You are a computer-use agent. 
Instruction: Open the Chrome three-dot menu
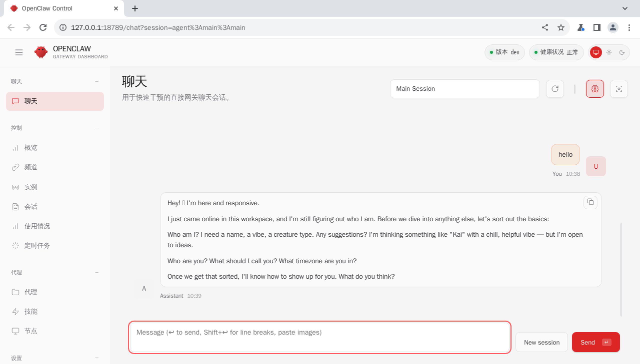click(x=629, y=27)
